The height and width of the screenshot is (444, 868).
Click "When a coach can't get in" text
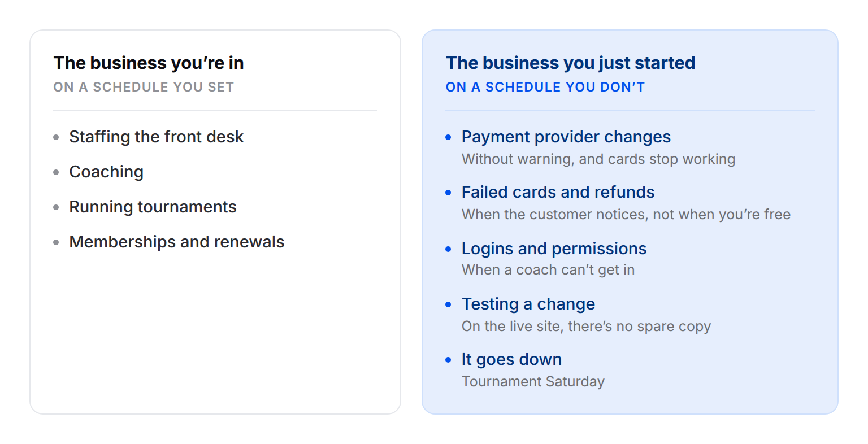(548, 270)
